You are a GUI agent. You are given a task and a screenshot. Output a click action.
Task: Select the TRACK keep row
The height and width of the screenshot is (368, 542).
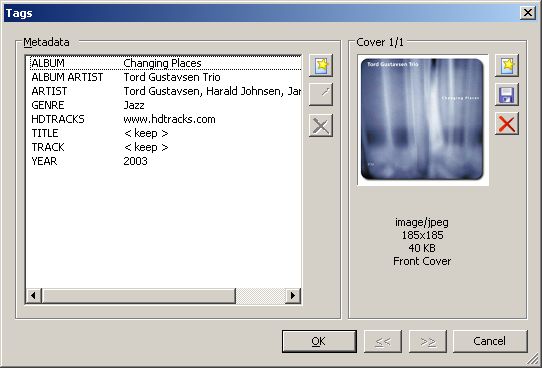coord(165,147)
